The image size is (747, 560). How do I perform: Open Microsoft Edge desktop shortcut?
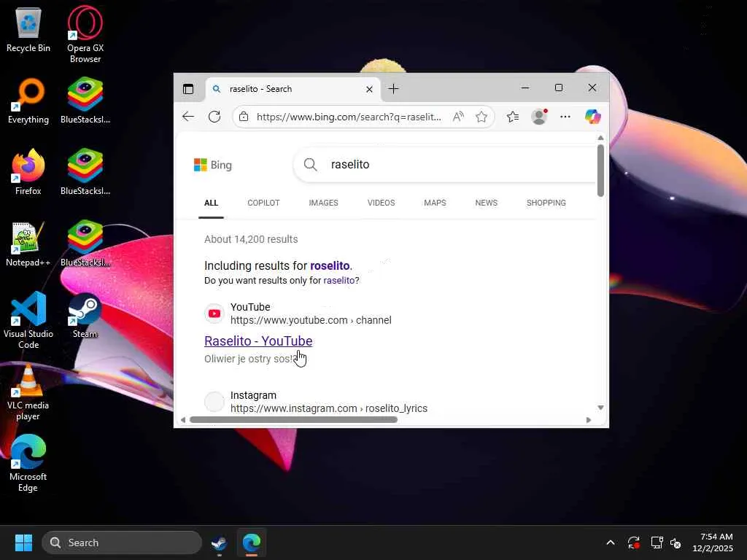(x=28, y=463)
